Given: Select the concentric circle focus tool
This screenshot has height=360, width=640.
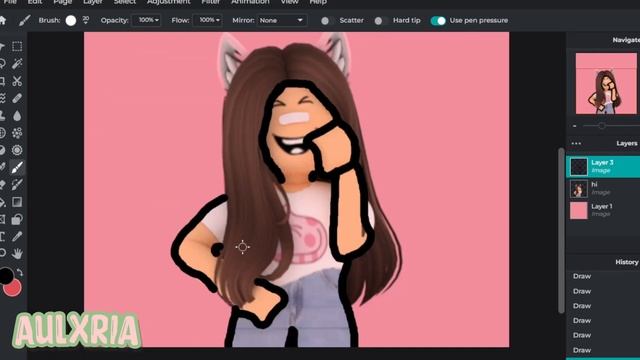Looking at the screenshot, I should click(17, 150).
